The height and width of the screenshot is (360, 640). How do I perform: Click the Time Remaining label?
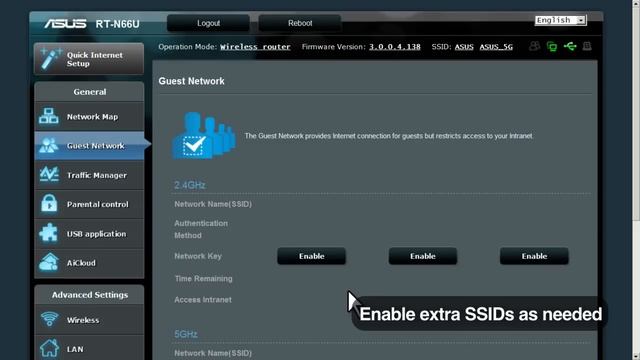click(x=203, y=278)
